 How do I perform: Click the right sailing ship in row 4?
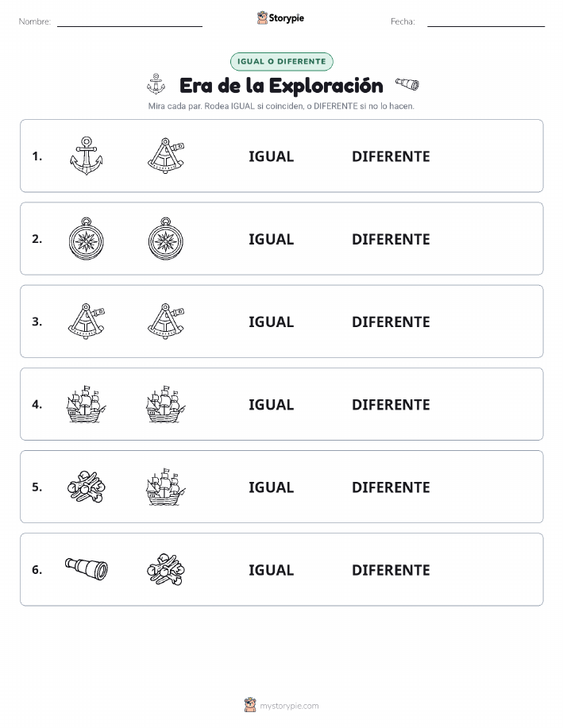pyautogui.click(x=166, y=404)
